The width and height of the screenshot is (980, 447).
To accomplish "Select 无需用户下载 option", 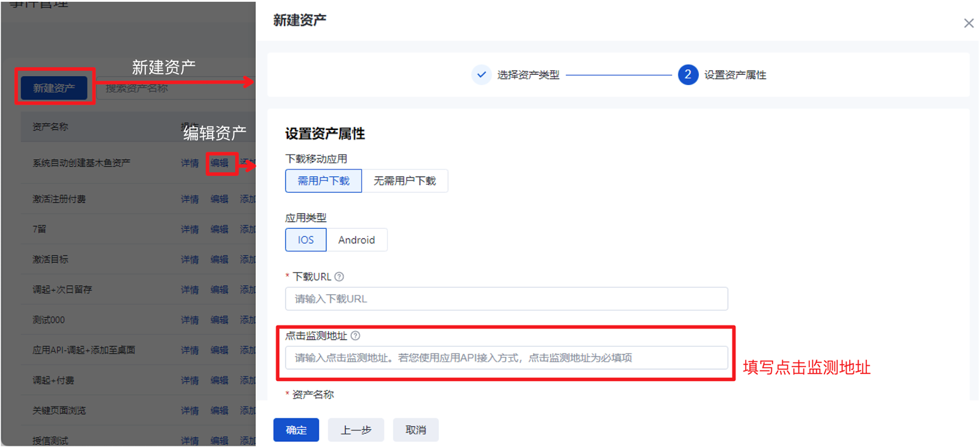I will 404,181.
